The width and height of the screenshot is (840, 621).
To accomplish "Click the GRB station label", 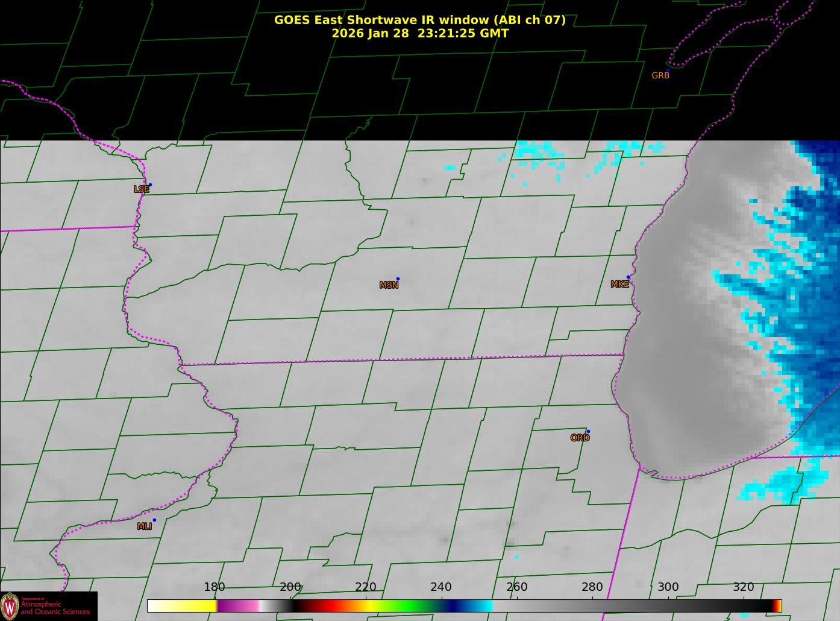I will 660,76.
